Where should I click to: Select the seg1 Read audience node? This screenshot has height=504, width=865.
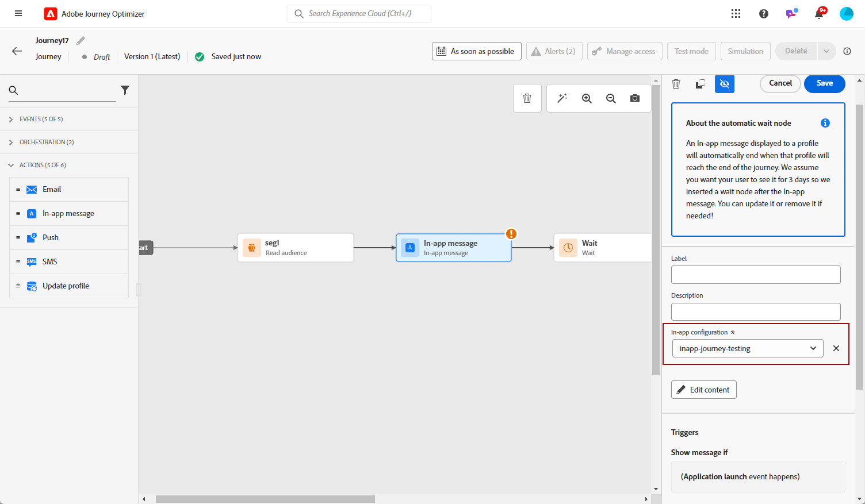click(296, 248)
